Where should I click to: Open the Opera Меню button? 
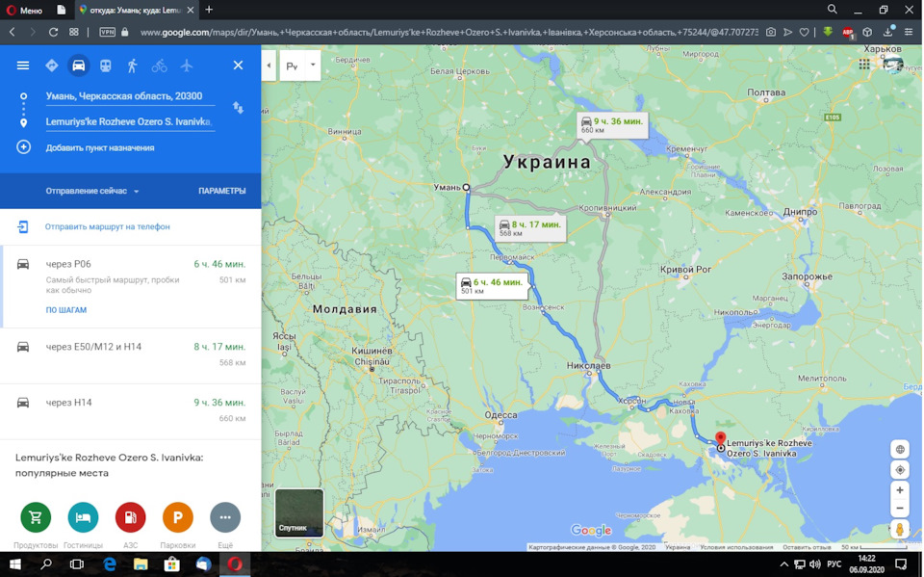pos(24,10)
